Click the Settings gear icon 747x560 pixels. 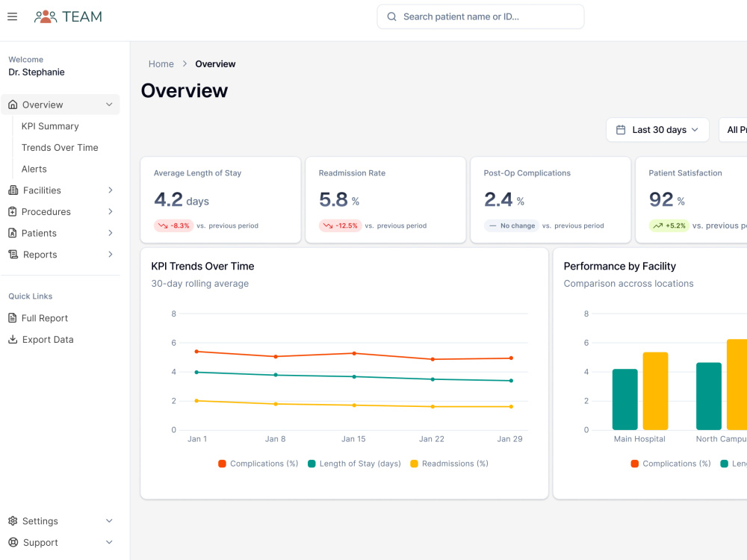coord(13,520)
